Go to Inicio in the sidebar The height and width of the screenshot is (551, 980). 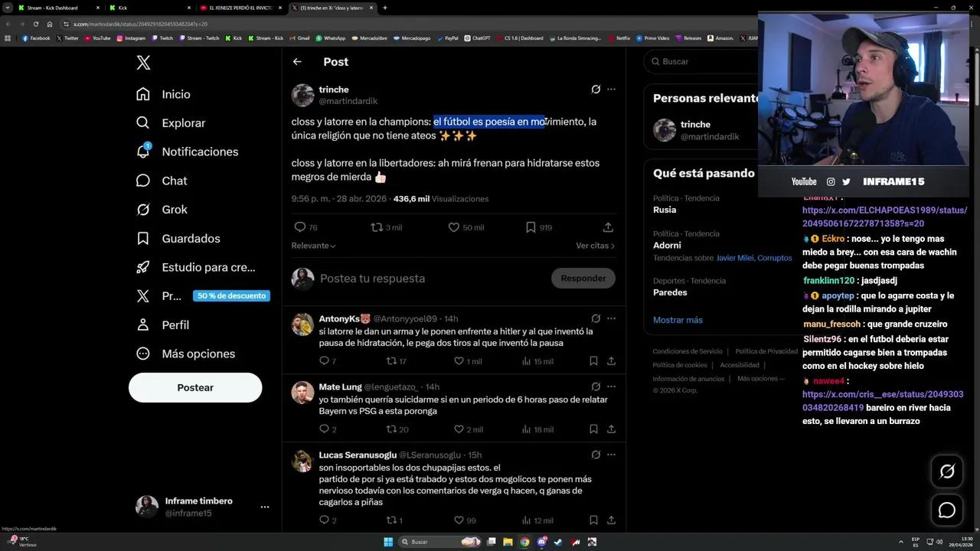tap(163, 94)
